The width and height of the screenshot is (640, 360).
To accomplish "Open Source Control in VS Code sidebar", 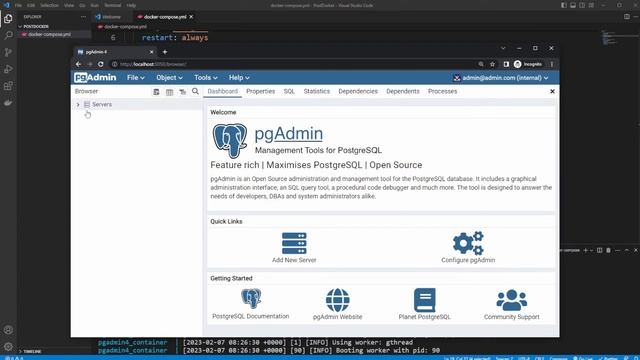I will click(8, 52).
